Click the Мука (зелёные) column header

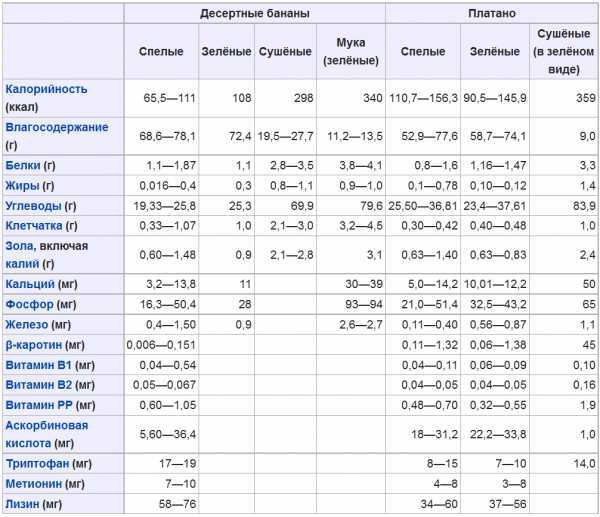click(x=351, y=51)
